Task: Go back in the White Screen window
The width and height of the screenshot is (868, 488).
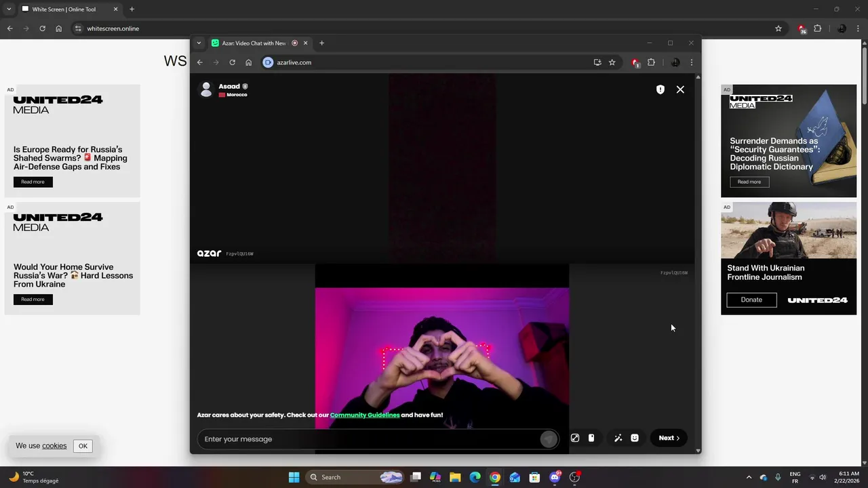Action: pyautogui.click(x=9, y=28)
